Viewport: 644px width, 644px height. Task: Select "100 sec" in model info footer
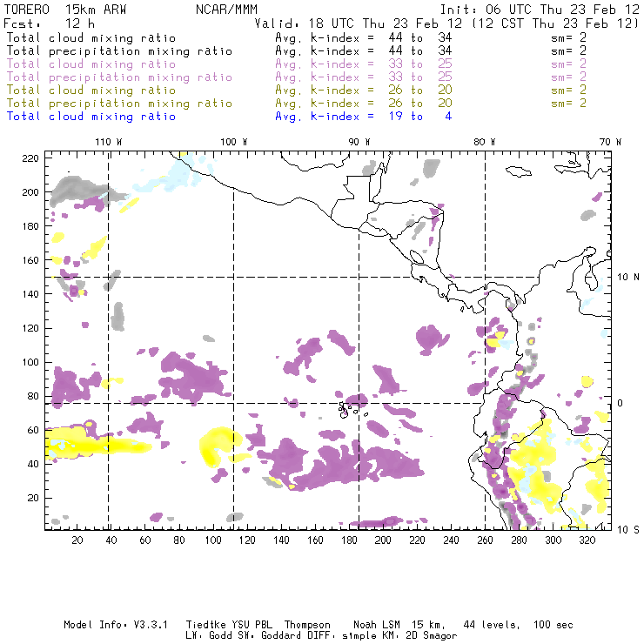[x=553, y=625]
